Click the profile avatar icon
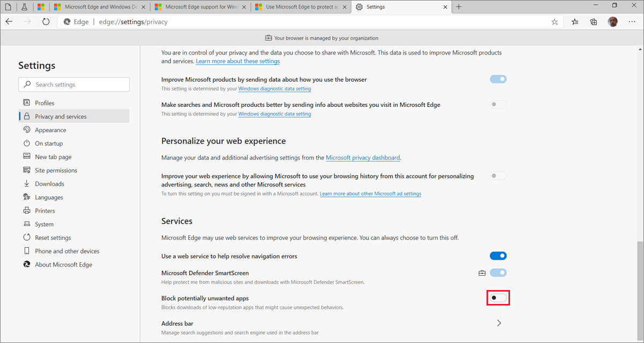The height and width of the screenshot is (343, 644). [x=612, y=21]
